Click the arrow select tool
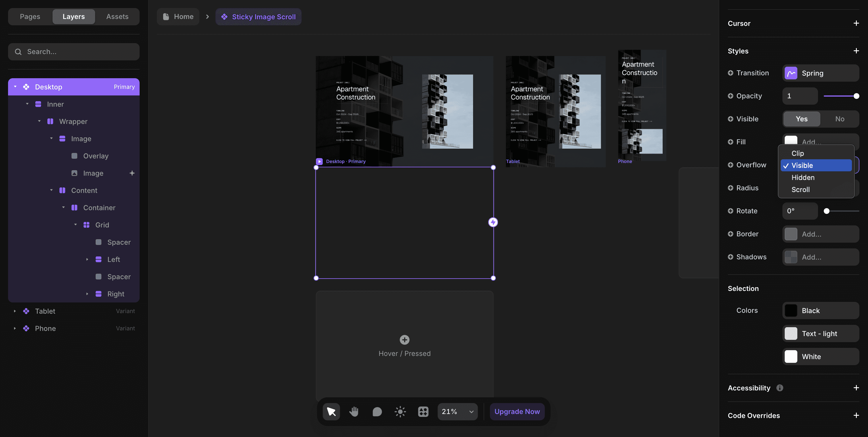 (331, 411)
